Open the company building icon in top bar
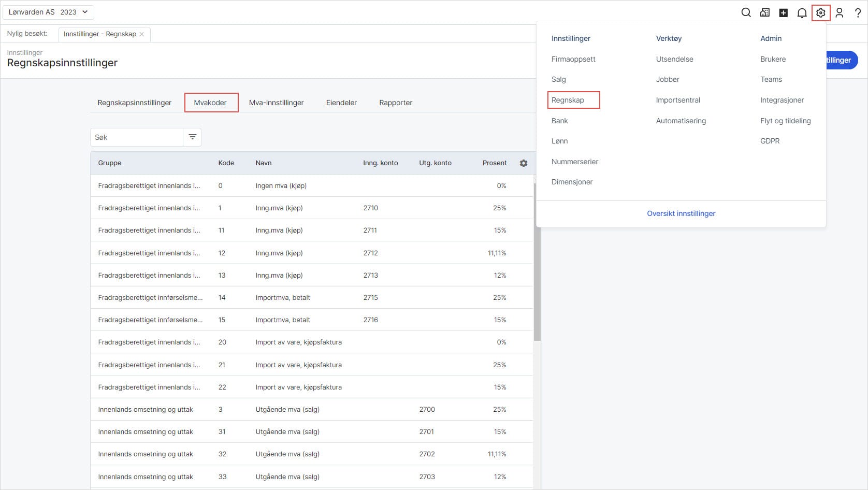Viewport: 868px width, 490px height. click(x=764, y=13)
